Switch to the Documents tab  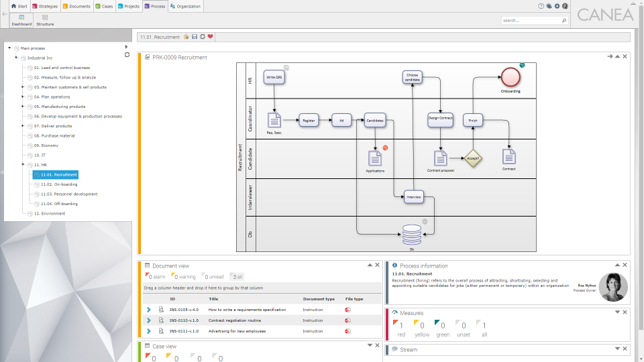pyautogui.click(x=76, y=6)
